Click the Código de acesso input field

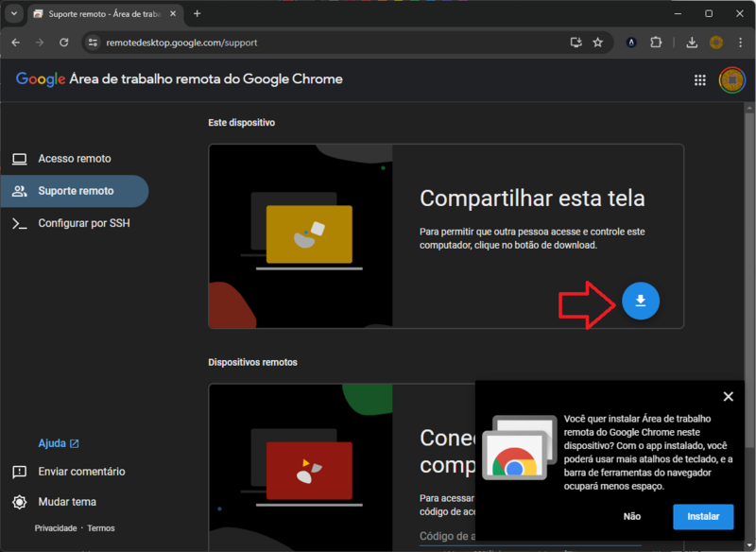447,537
